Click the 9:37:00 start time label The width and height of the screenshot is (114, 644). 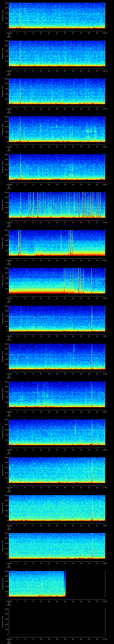coord(9,525)
